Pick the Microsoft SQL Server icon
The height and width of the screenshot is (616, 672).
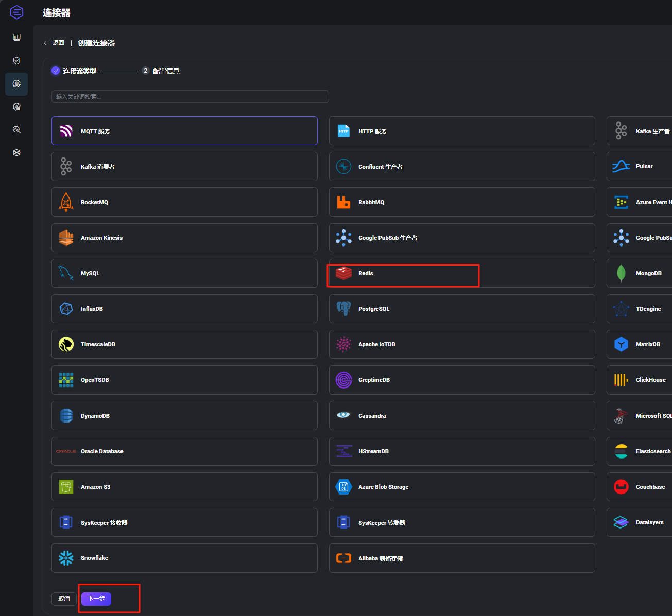coord(621,415)
